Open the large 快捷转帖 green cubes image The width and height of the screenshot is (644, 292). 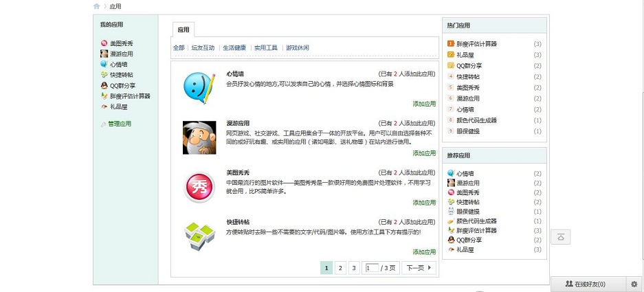199,236
